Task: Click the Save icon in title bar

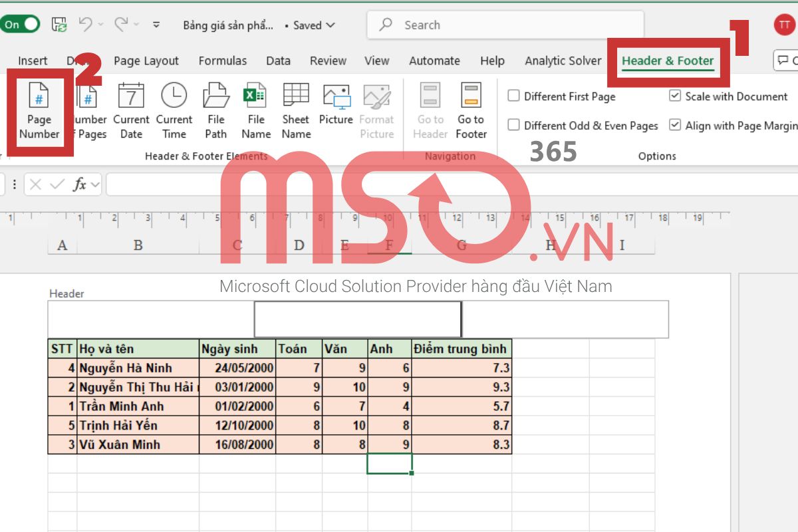Action: (59, 25)
